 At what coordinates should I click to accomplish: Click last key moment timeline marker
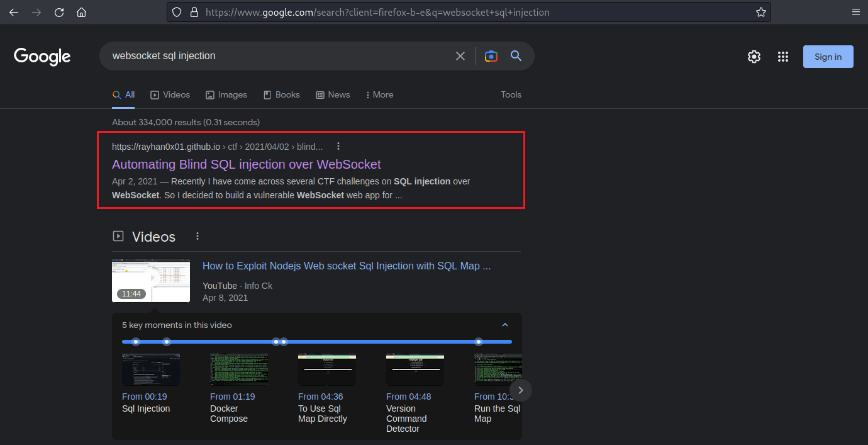click(479, 342)
